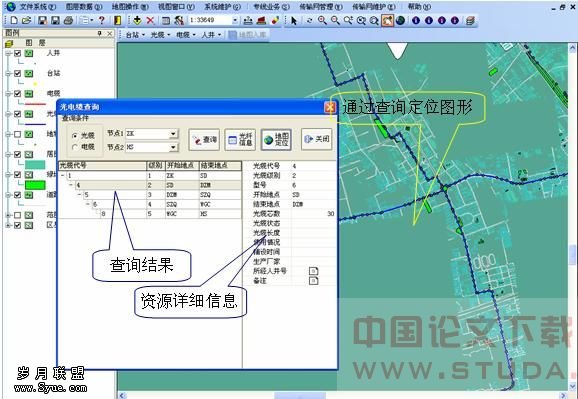The image size is (578, 399).
Task: Click the globe full-extent icon in toolbar
Action: [x=400, y=20]
